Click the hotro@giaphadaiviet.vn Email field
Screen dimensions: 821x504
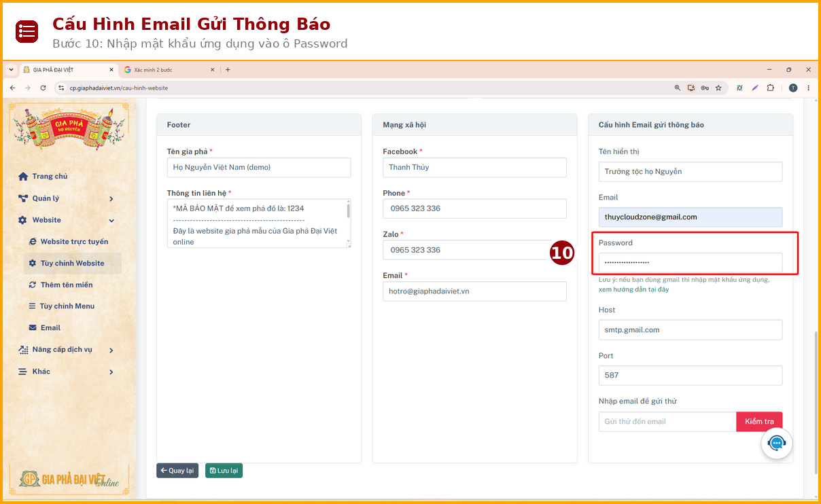tap(474, 291)
